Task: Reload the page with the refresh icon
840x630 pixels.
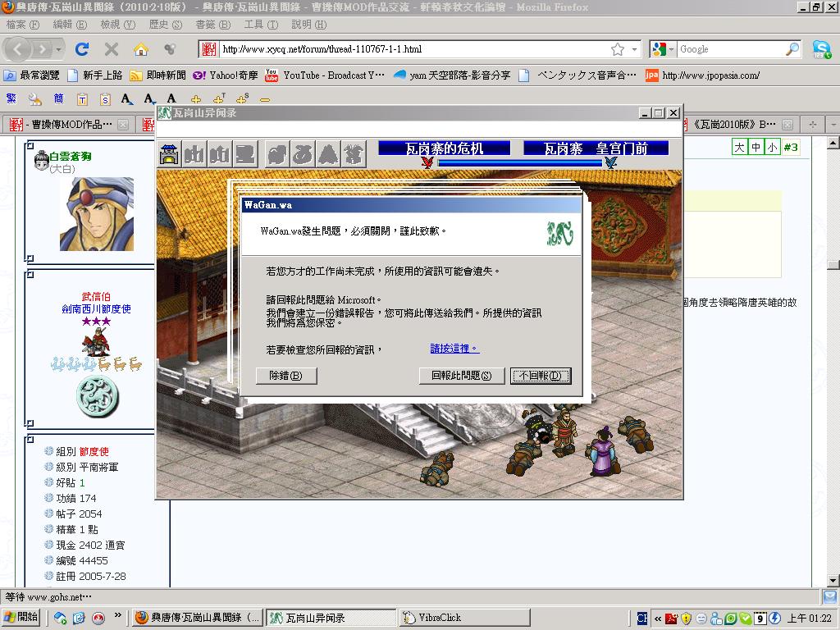Action: (82, 49)
